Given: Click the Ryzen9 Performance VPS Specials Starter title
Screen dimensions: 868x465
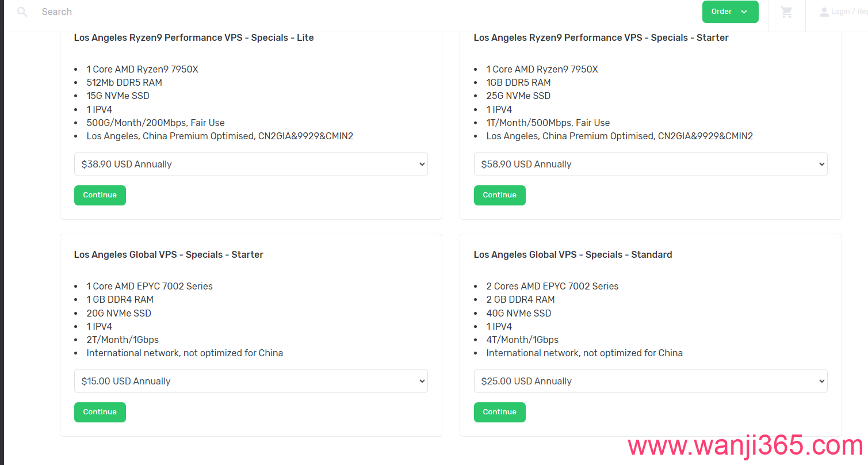Looking at the screenshot, I should click(601, 38).
